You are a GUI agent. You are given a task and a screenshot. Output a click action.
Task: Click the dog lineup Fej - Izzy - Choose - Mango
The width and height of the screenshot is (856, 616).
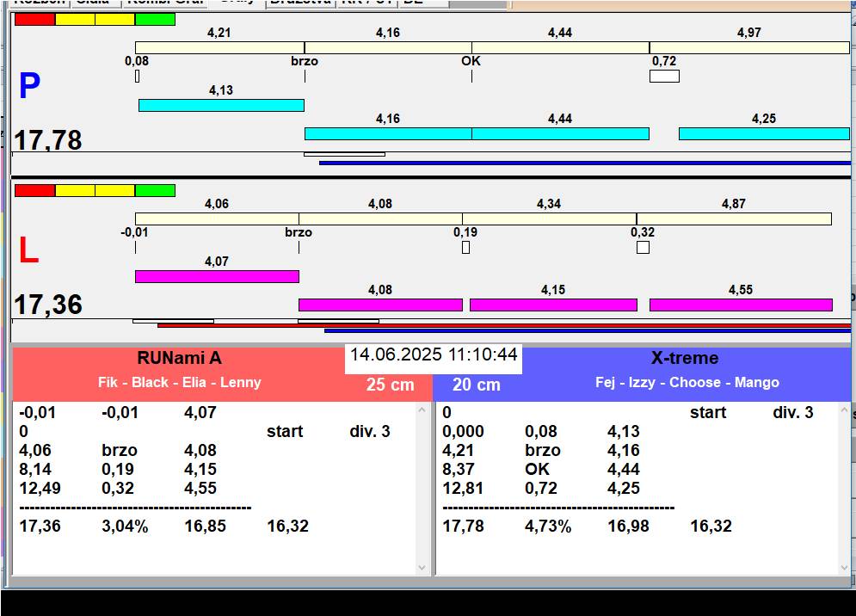tap(687, 382)
